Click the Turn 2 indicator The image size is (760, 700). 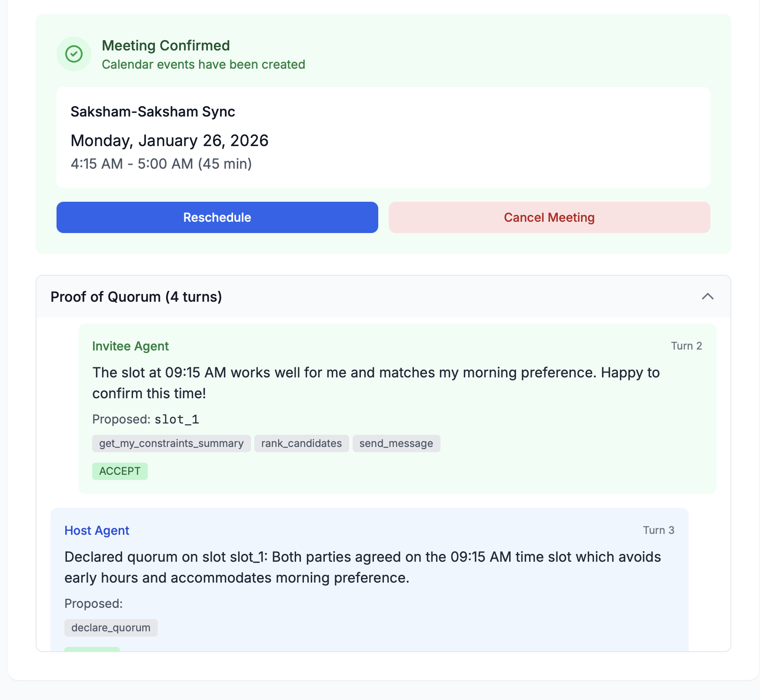click(686, 346)
